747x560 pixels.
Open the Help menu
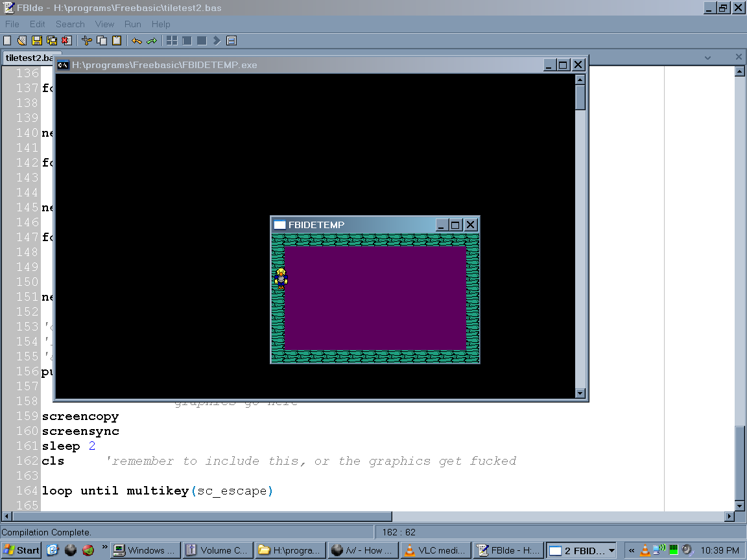coord(161,24)
